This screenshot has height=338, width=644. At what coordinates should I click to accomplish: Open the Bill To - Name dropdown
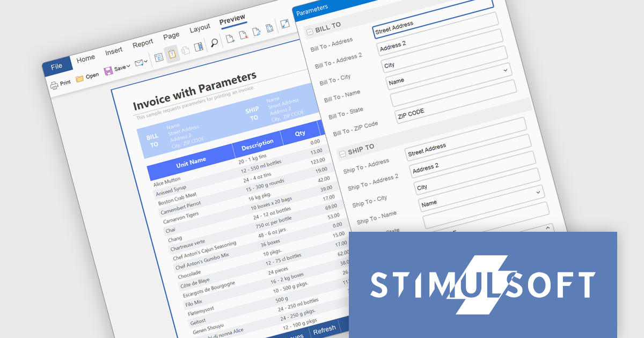point(505,71)
